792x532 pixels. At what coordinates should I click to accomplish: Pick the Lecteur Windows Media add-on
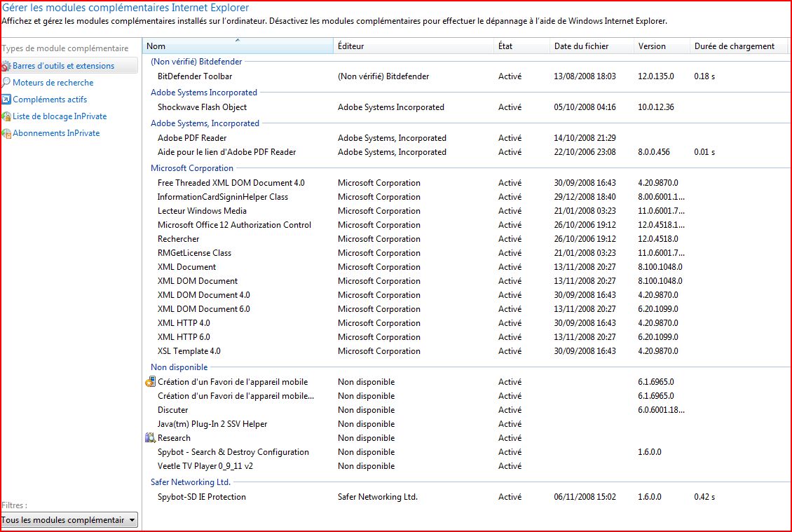tap(202, 211)
